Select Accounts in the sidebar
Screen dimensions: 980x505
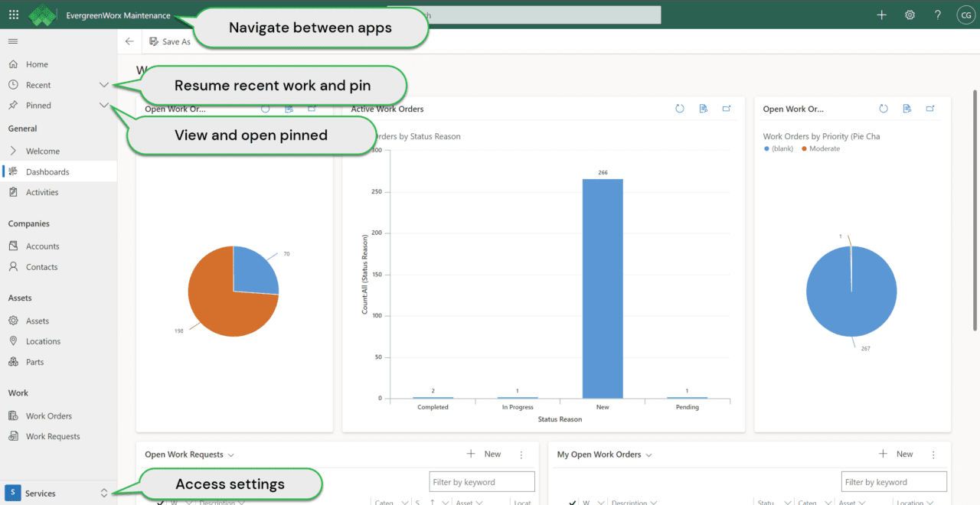point(42,246)
